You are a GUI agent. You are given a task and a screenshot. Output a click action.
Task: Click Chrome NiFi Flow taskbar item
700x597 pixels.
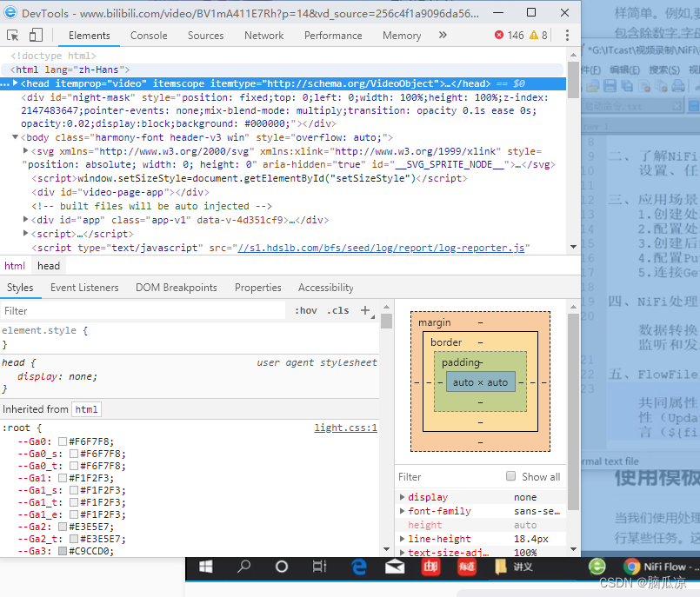[x=660, y=567]
